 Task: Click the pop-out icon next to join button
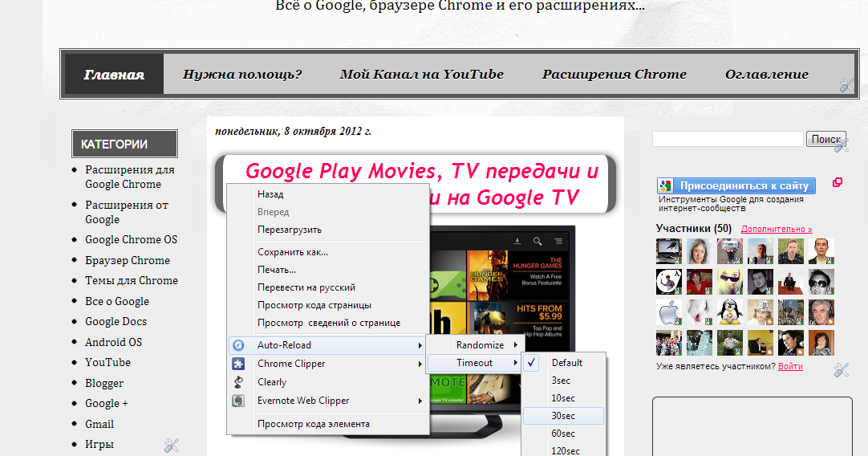[838, 182]
